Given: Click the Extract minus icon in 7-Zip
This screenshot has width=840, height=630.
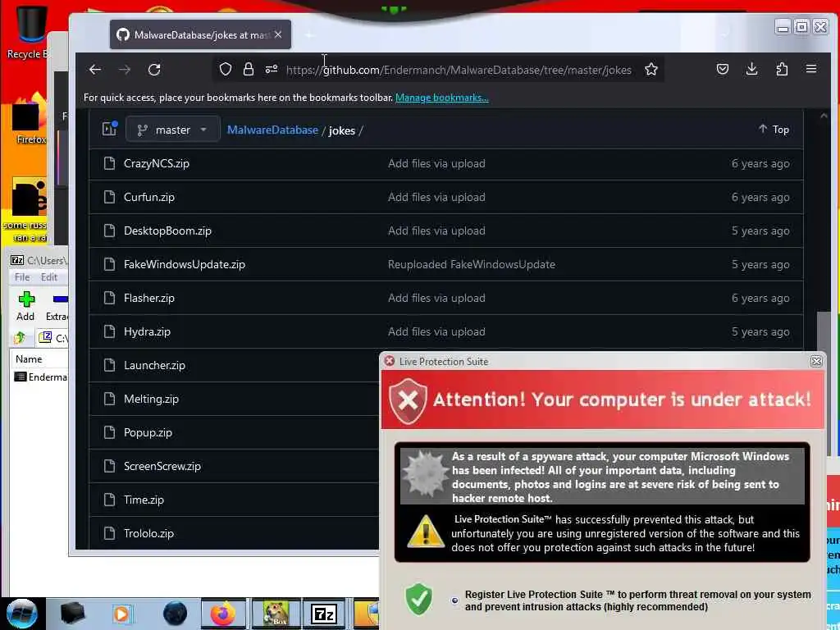Looking at the screenshot, I should click(x=61, y=299).
